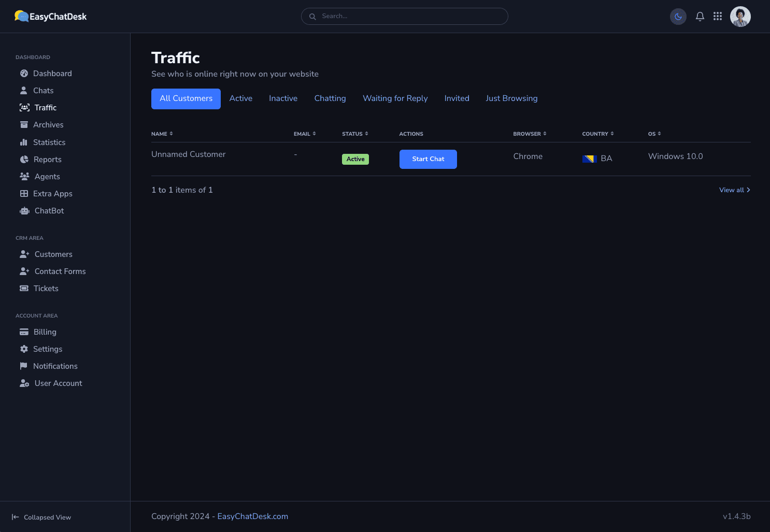Open Traffic in the sidebar

pyautogui.click(x=38, y=108)
